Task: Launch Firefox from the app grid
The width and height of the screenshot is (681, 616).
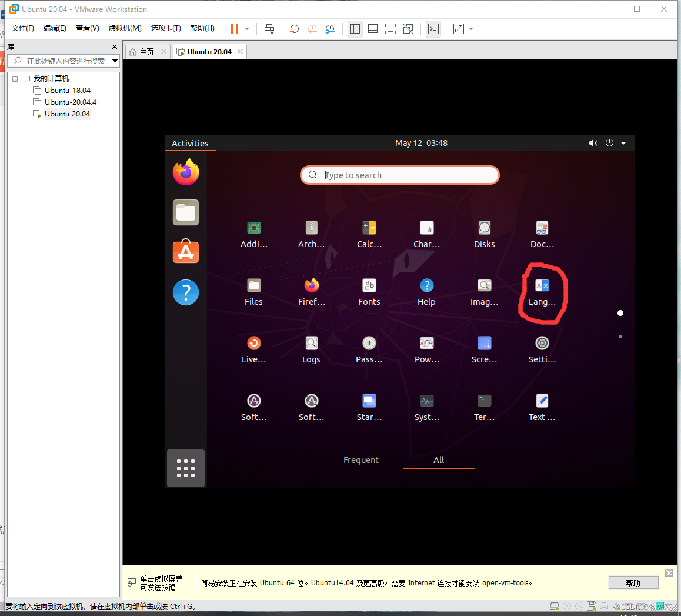Action: (x=312, y=286)
